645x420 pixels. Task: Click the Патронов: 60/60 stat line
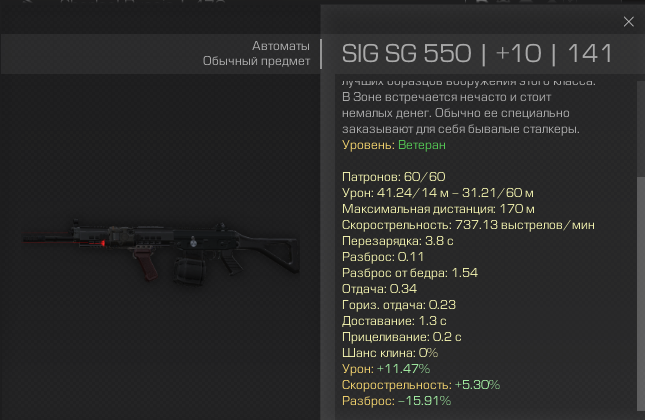[x=394, y=177]
